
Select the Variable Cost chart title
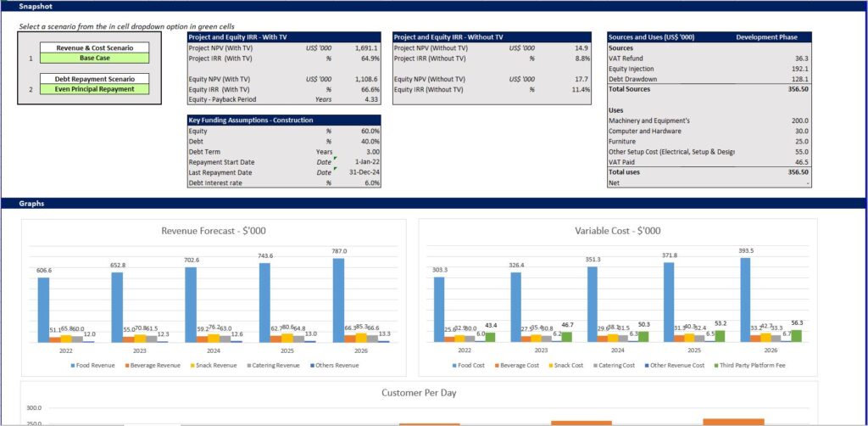coord(617,231)
